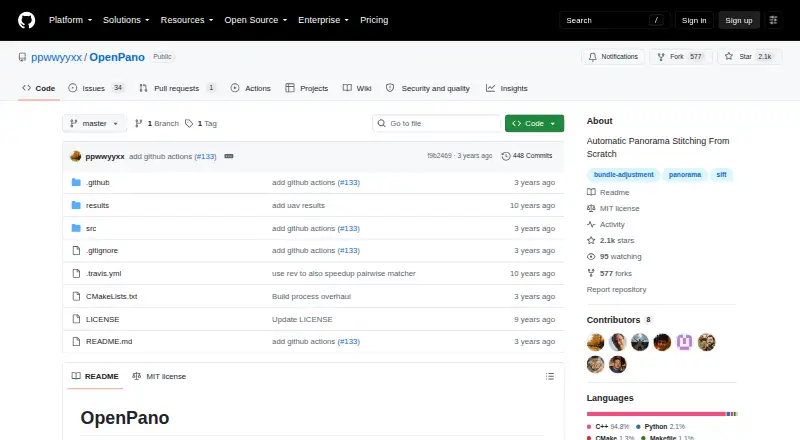Select the MIT license tab
The image size is (800, 440).
(x=159, y=376)
